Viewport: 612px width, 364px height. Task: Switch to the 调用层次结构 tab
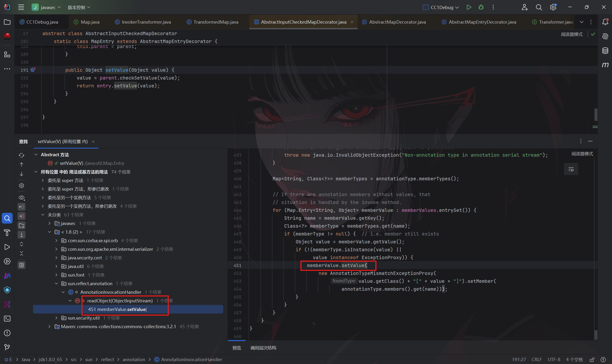click(263, 348)
